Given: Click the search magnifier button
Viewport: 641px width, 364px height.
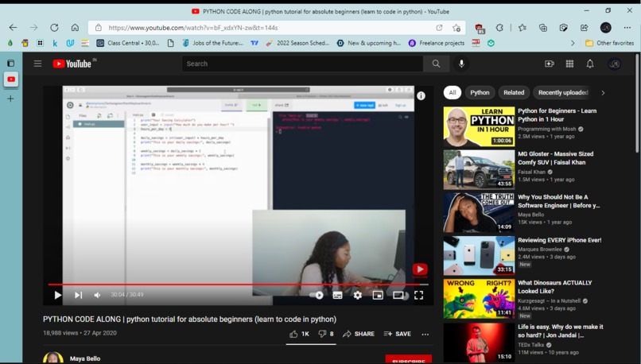Looking at the screenshot, I should (436, 64).
